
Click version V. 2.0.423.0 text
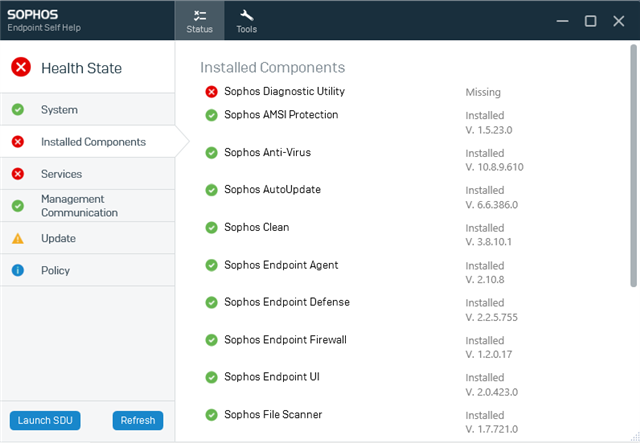(x=491, y=392)
